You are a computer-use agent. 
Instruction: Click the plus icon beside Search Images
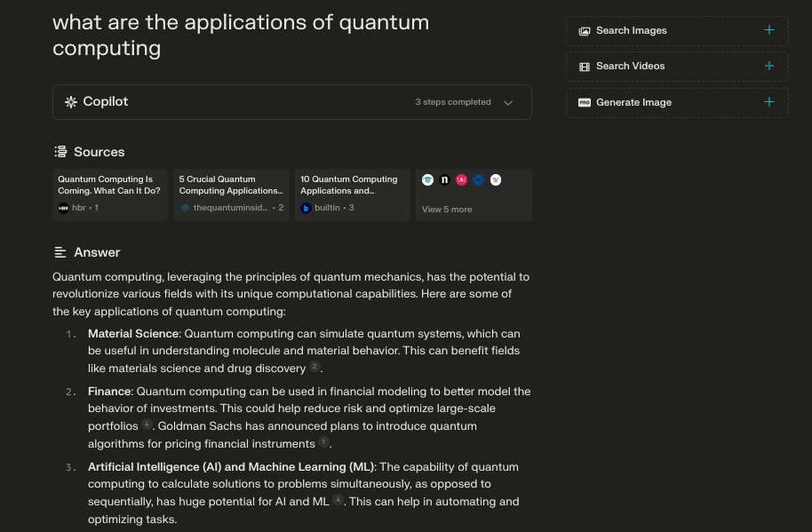click(x=769, y=30)
